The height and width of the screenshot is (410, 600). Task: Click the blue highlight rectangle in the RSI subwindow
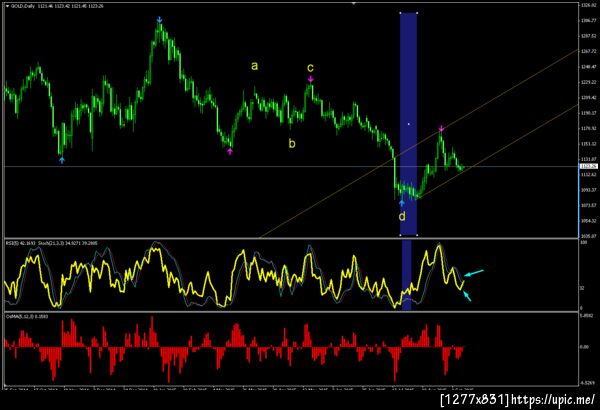(x=406, y=275)
